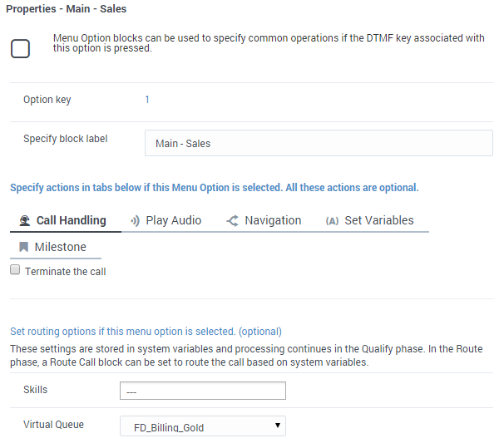The height and width of the screenshot is (448, 504).
Task: Click the Set routing options heading
Action: coord(146,331)
